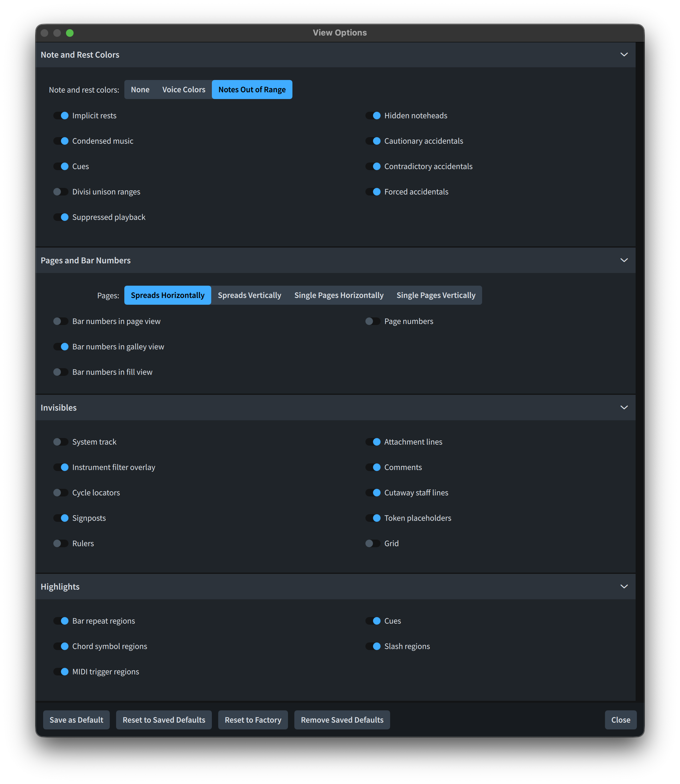The width and height of the screenshot is (680, 784).
Task: Collapse the Note and Rest Colors section
Action: point(624,55)
